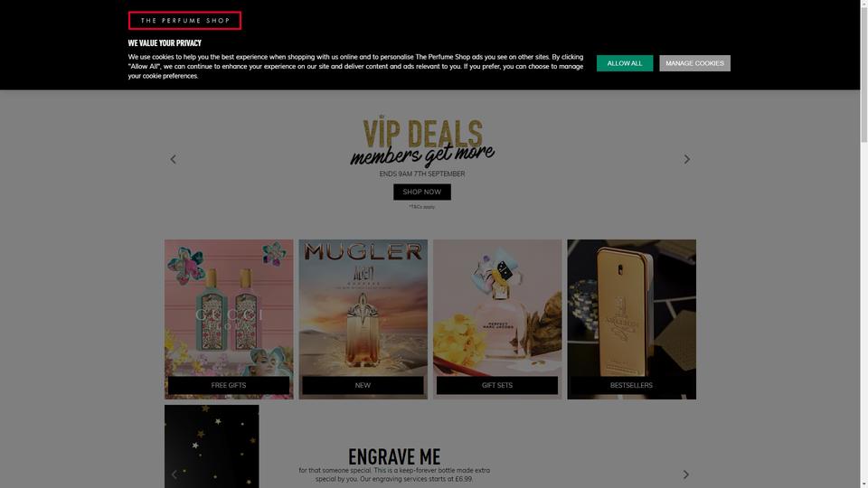Advance to next VIP Deals banner slide
Image resolution: width=868 pixels, height=488 pixels.
coord(686,159)
